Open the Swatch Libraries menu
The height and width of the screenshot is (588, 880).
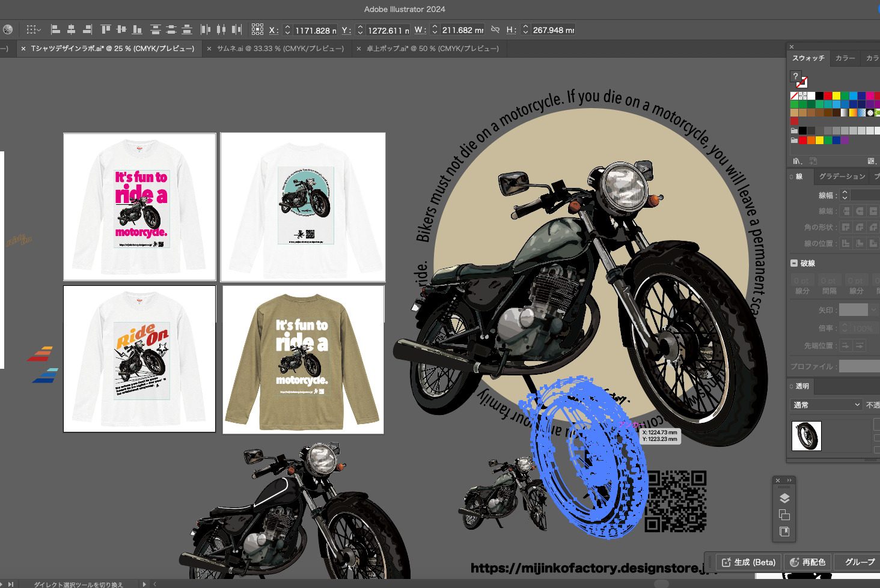[798, 161]
